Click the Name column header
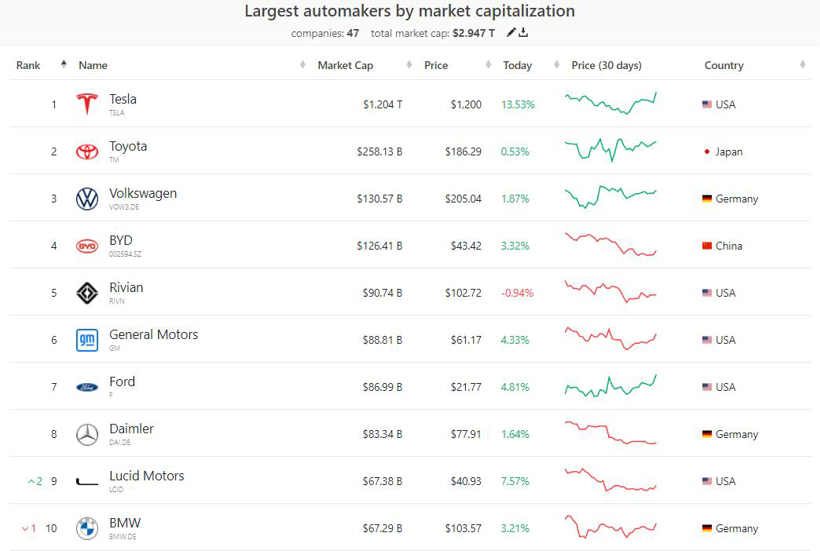The width and height of the screenshot is (820, 551). click(93, 65)
